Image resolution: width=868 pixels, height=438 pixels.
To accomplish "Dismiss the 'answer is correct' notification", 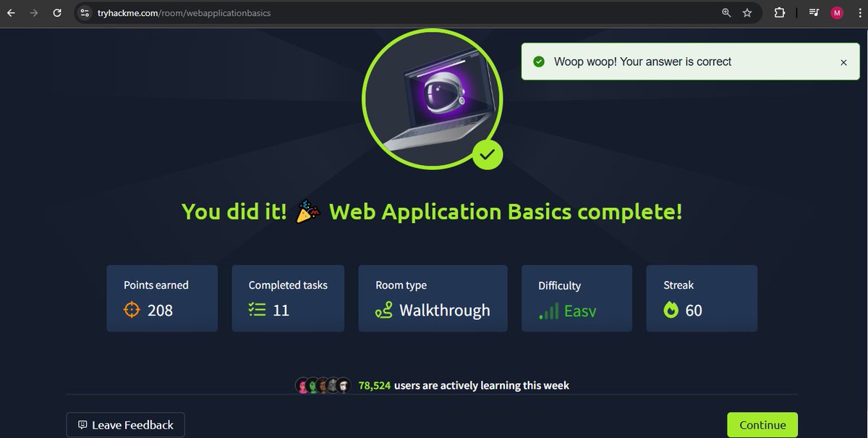I will (843, 62).
